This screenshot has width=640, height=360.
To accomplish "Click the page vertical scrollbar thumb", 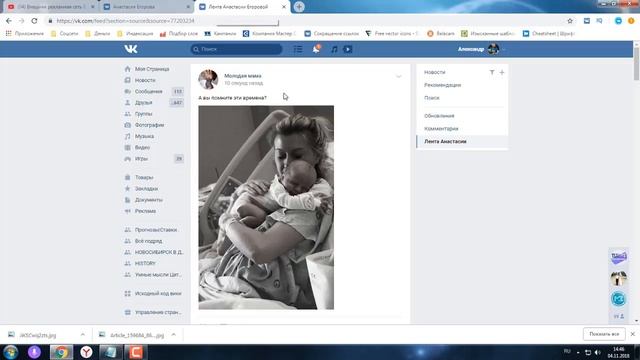I will [x=636, y=63].
